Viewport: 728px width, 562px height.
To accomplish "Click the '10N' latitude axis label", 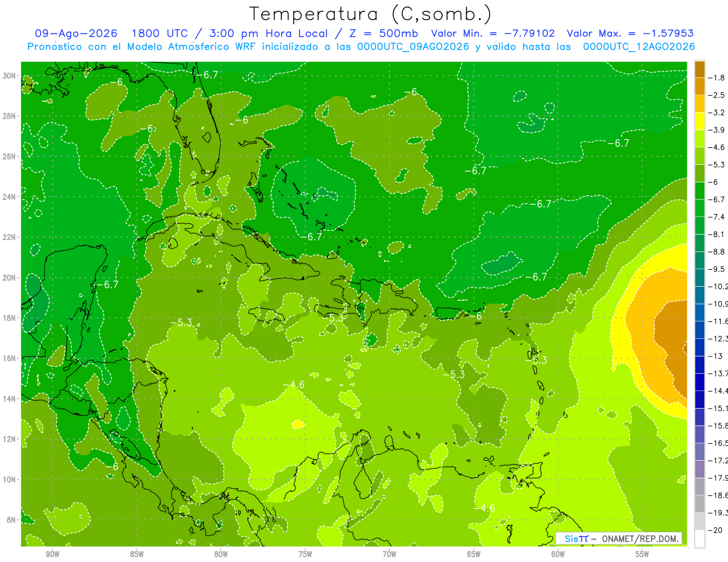I will click(x=10, y=480).
